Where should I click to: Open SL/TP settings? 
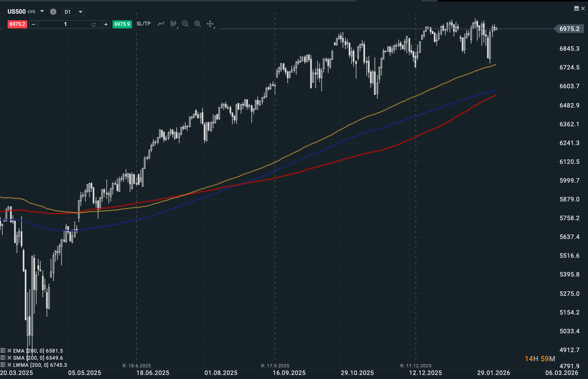point(143,24)
